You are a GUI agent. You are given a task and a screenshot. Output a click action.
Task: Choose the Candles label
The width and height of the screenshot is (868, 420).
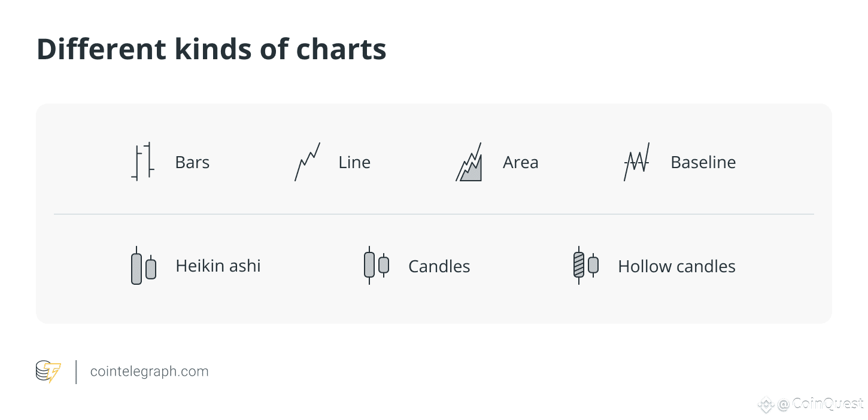point(439,266)
